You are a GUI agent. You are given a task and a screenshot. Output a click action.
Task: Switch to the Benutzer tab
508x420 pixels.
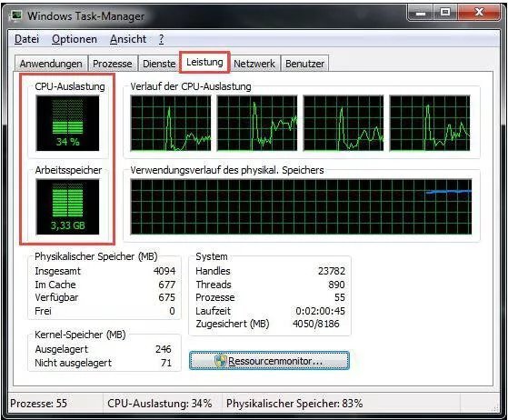point(304,64)
